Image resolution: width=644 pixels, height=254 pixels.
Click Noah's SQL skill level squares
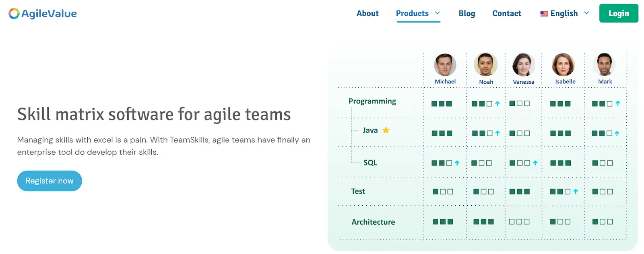(x=481, y=163)
